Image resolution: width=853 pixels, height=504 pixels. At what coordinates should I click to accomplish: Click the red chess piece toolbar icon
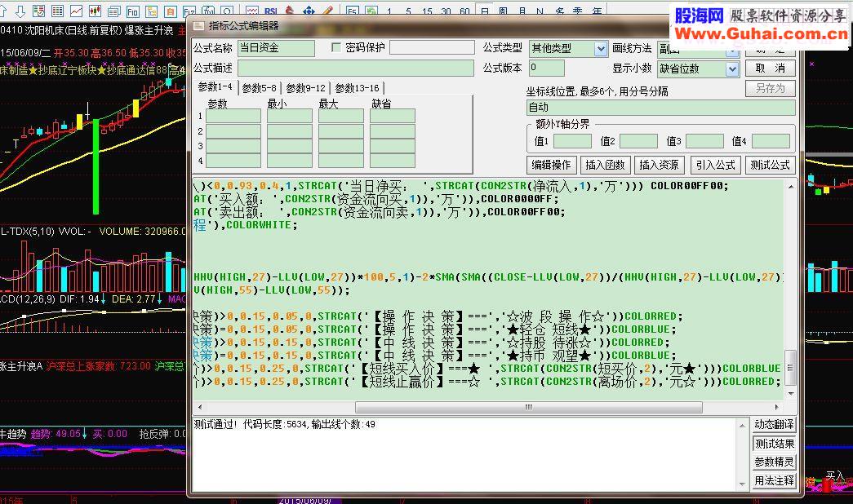tap(290, 11)
